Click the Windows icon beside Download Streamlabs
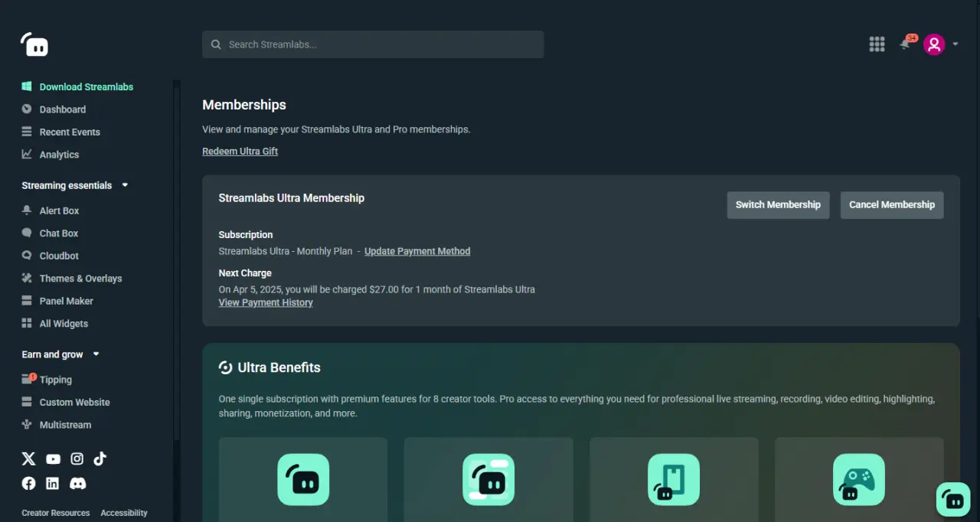980x522 pixels. pyautogui.click(x=27, y=86)
